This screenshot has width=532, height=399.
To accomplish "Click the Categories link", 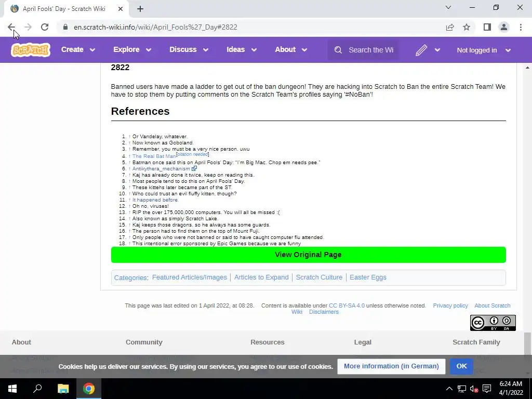I will (x=130, y=277).
